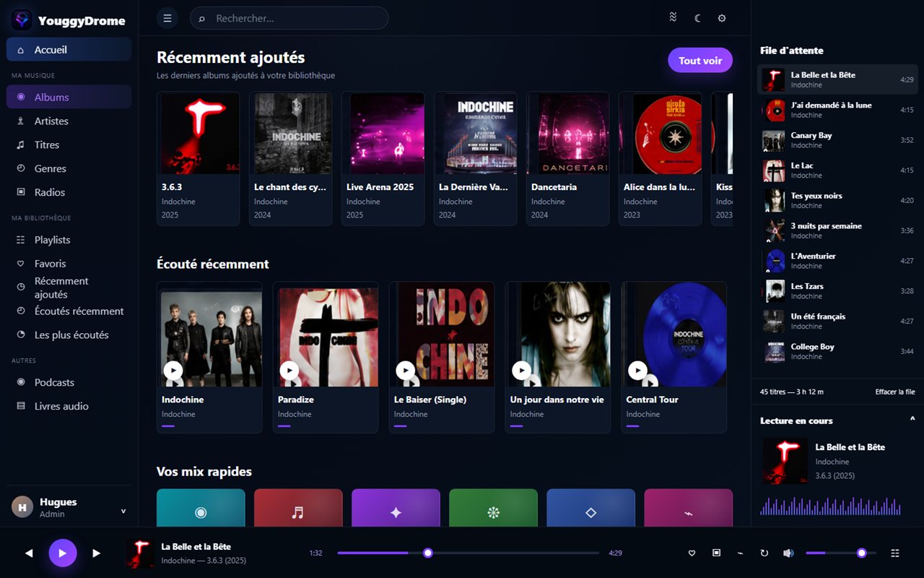Click the waveform in Lecture en cours
The width and height of the screenshot is (924, 578).
[x=830, y=506]
